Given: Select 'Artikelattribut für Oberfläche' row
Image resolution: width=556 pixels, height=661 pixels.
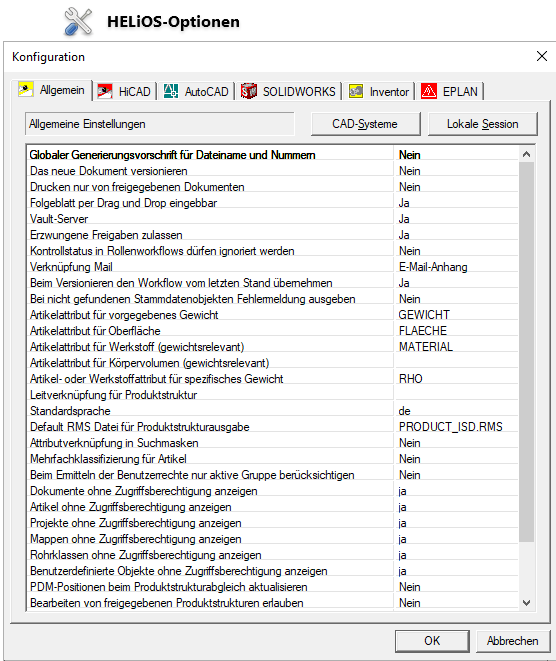Looking at the screenshot, I should coord(273,331).
